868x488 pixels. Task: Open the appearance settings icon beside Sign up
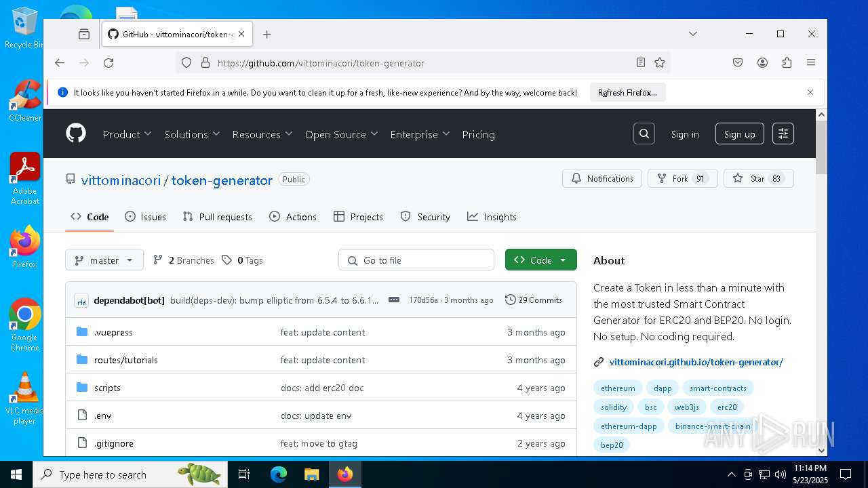pyautogui.click(x=783, y=134)
